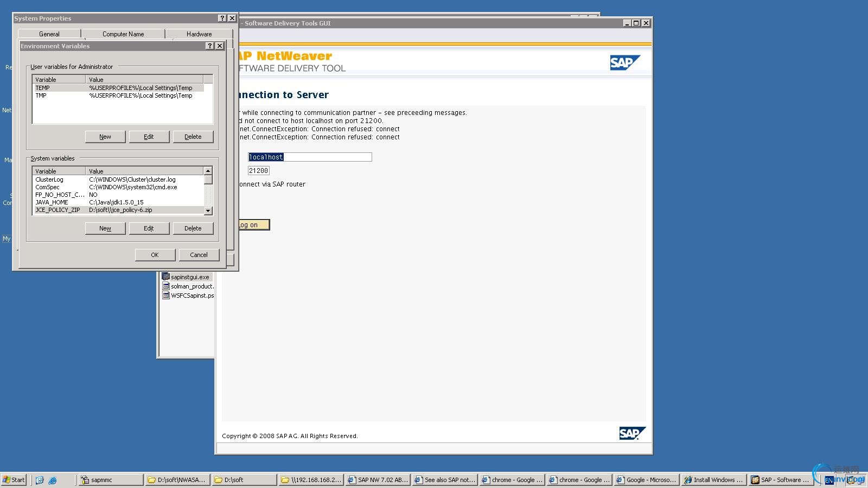Maximize Software Delivery Tools GUI window
868x488 pixels.
[636, 23]
